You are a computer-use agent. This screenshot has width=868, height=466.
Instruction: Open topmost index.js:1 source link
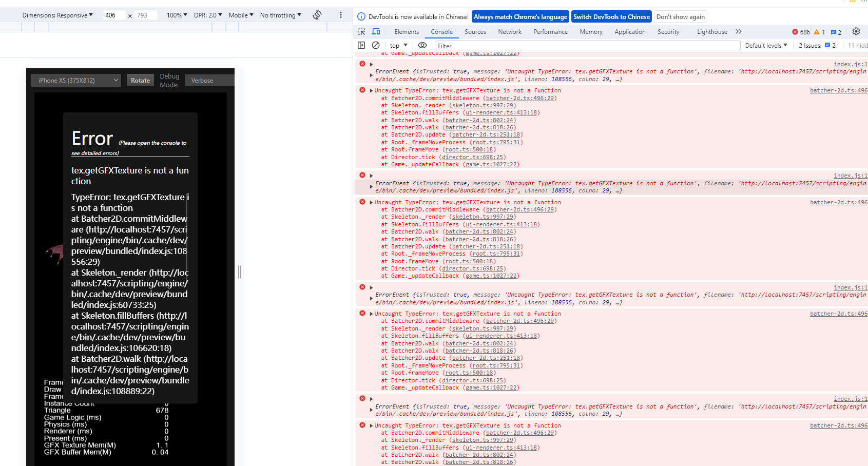click(851, 64)
